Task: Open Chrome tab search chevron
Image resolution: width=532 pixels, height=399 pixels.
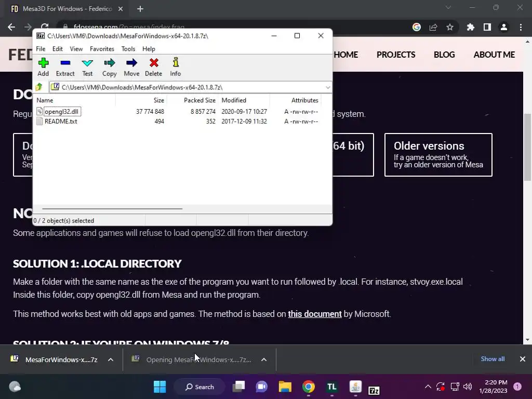Action: tap(448, 7)
